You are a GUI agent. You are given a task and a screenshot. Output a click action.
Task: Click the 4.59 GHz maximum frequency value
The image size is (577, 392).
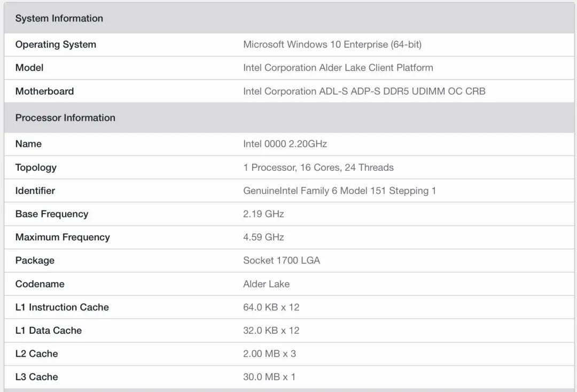(x=263, y=237)
